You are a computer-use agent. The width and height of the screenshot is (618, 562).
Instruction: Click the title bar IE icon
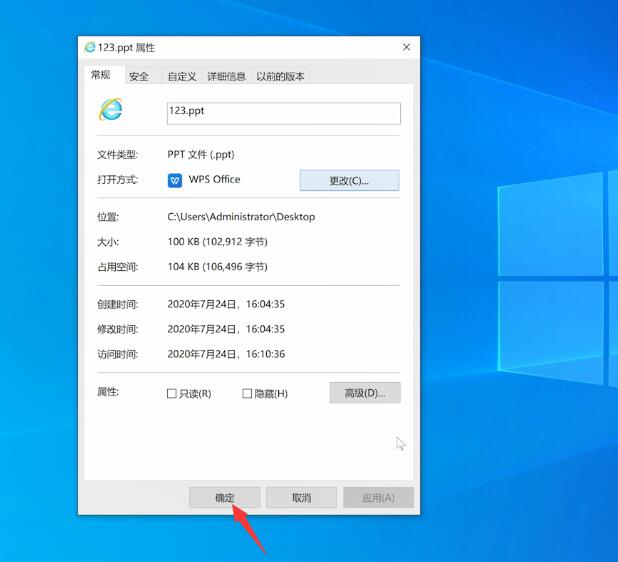coord(90,47)
